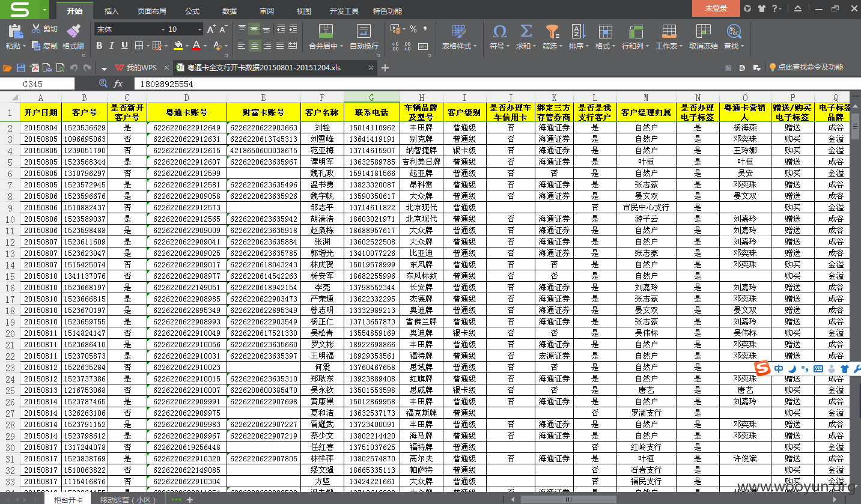Viewport: 861px width, 504px height.
Task: Toggle Bold formatting
Action: (100, 46)
